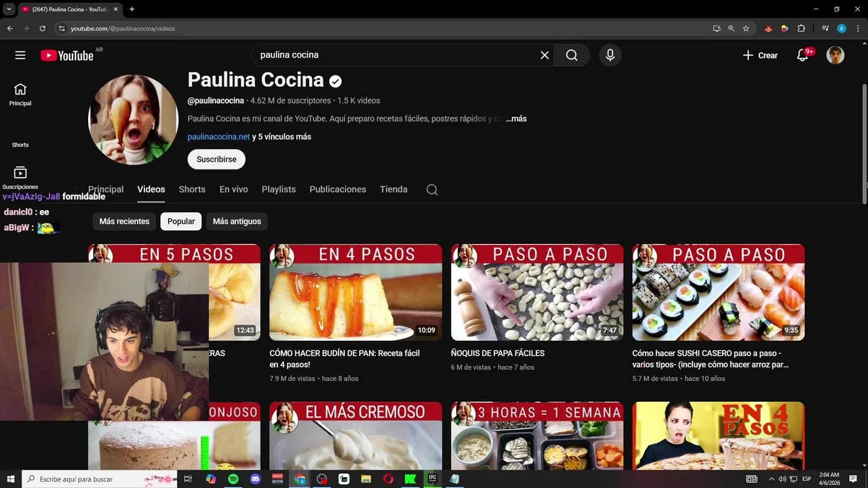Viewport: 868px width, 488px height.
Task: Open Epic Games launcher from the taskbar
Action: (x=432, y=479)
